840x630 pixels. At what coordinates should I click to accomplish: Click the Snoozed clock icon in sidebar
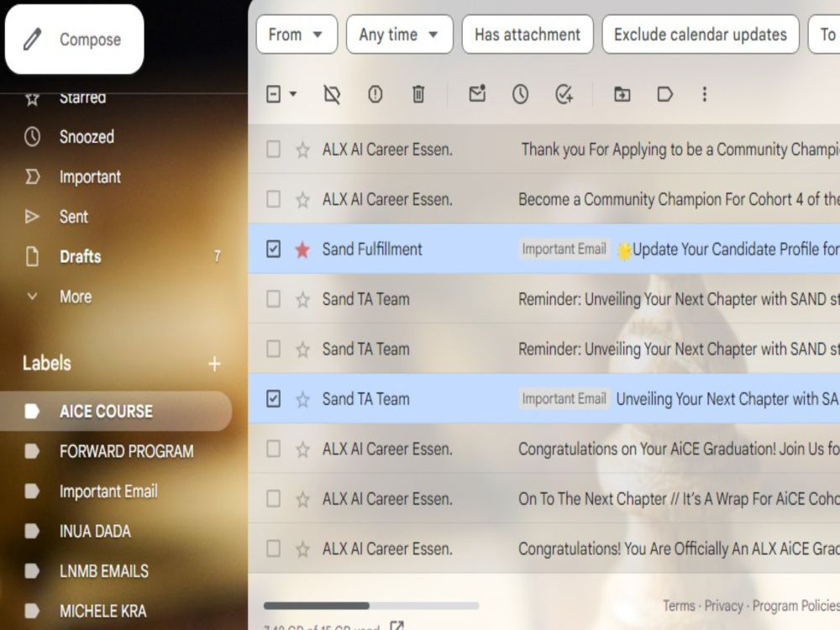tap(32, 137)
